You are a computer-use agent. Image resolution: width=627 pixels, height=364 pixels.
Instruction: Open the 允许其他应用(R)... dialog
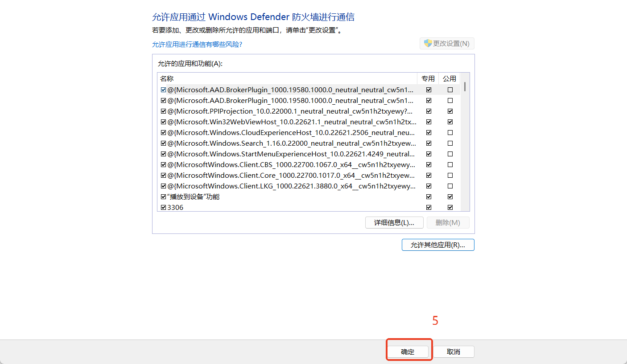coord(438,245)
